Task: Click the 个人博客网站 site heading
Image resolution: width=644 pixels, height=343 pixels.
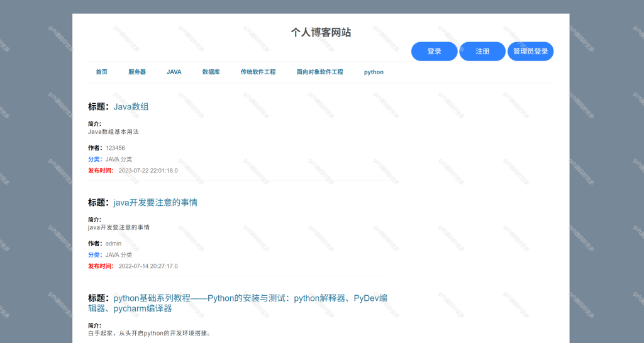Action: click(321, 33)
